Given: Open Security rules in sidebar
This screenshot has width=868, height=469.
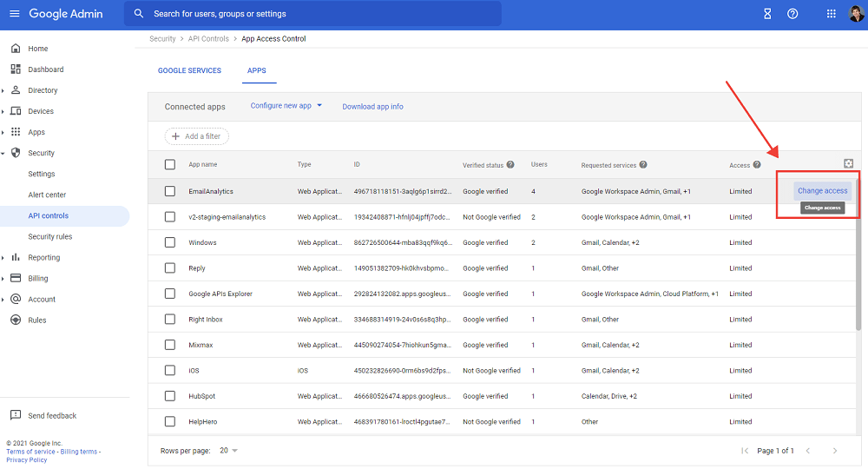Looking at the screenshot, I should (49, 236).
